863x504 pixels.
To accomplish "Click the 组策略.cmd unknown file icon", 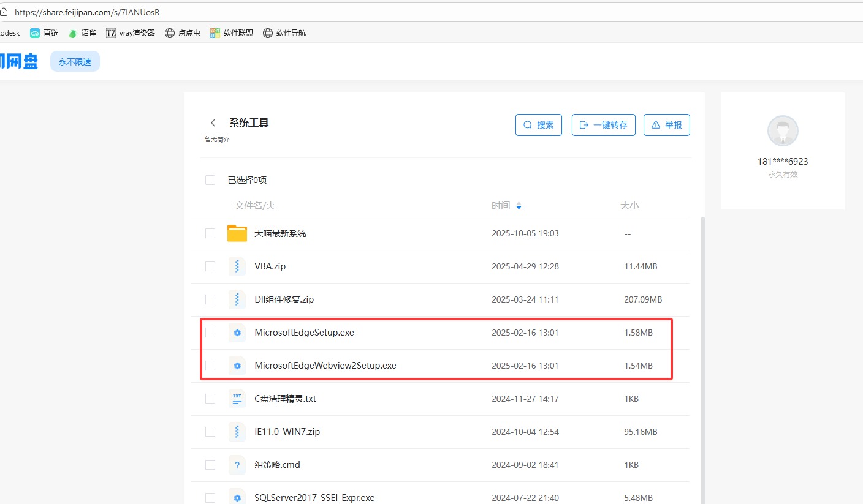I will click(237, 465).
